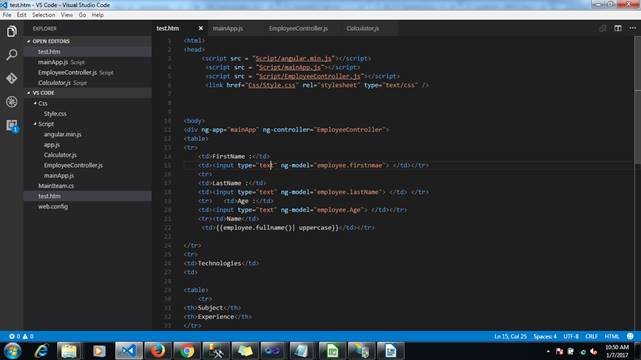Click the open changes icon in editor toolbar
The image size is (641, 360).
click(603, 28)
